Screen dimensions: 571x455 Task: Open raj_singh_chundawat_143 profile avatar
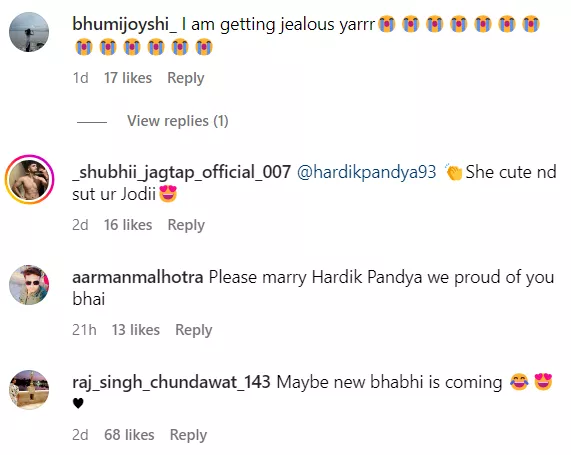click(x=29, y=389)
